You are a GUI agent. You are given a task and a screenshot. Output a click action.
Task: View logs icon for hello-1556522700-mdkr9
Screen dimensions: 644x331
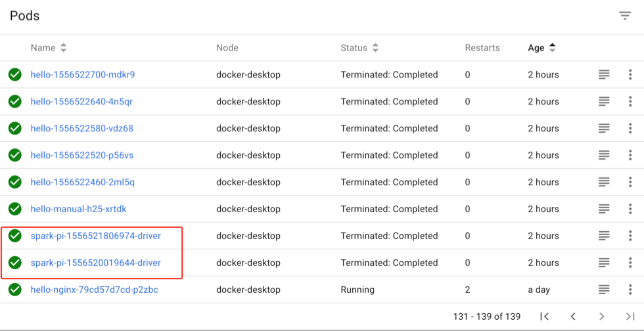point(604,74)
